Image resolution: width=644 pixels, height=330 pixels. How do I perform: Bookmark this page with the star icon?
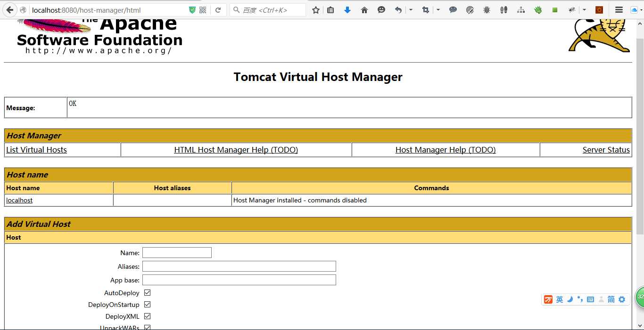click(316, 10)
